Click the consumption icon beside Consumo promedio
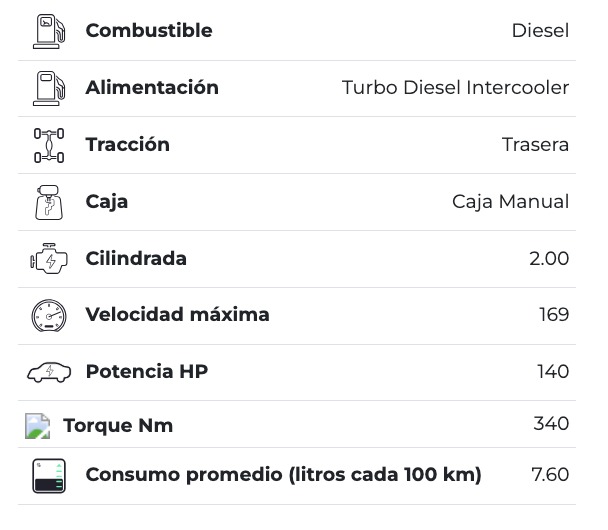This screenshot has width=608, height=530. [x=48, y=476]
